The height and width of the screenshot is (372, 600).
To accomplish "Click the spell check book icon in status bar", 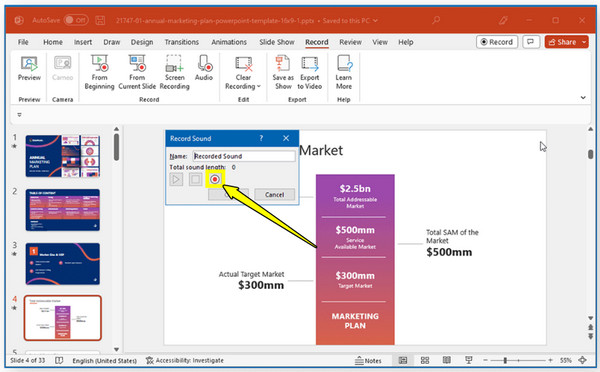I will 59,361.
